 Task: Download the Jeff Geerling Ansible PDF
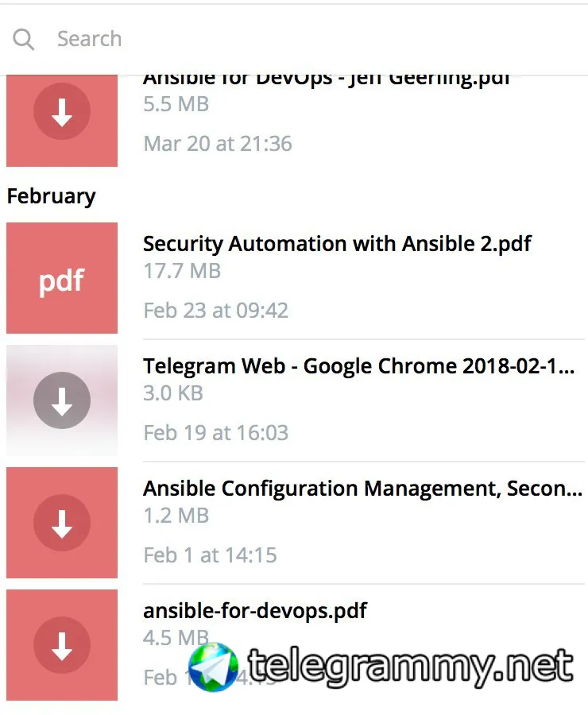(x=62, y=116)
